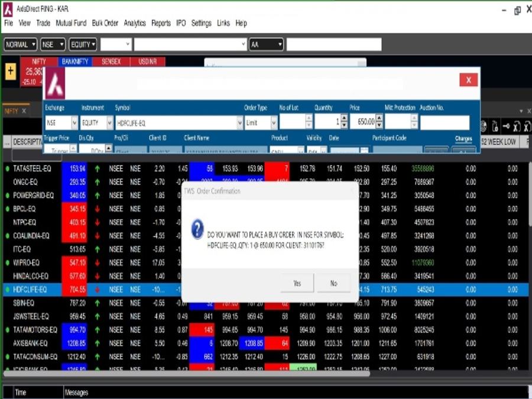Open the Exchange dropdown in the order window
Screen dimensions: 532x399
click(x=74, y=123)
